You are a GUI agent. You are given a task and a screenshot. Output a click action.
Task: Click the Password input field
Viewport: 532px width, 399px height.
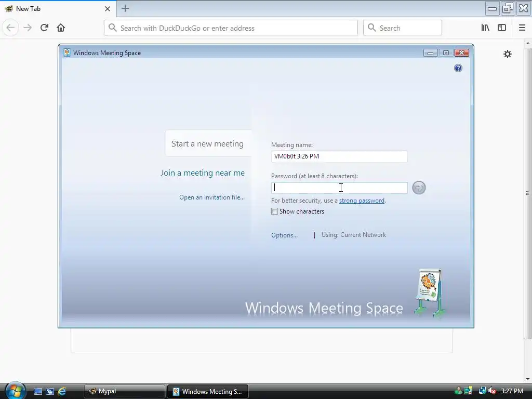click(x=339, y=188)
